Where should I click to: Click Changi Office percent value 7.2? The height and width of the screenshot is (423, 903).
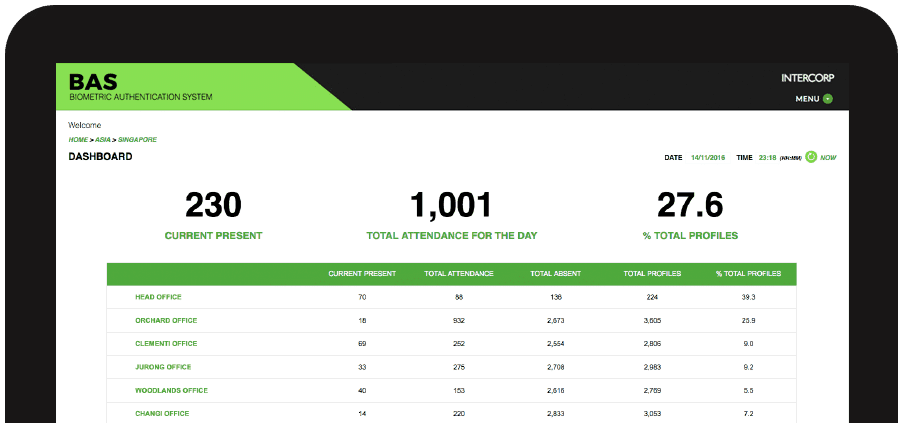point(749,414)
